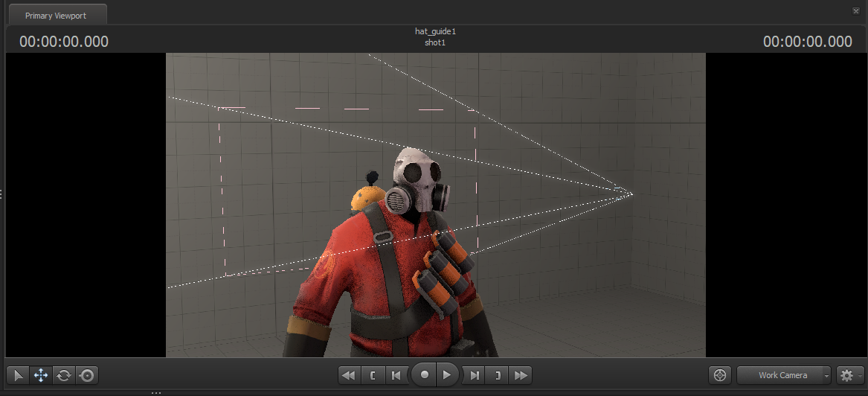Play the shot
868x396 pixels.
(x=447, y=375)
